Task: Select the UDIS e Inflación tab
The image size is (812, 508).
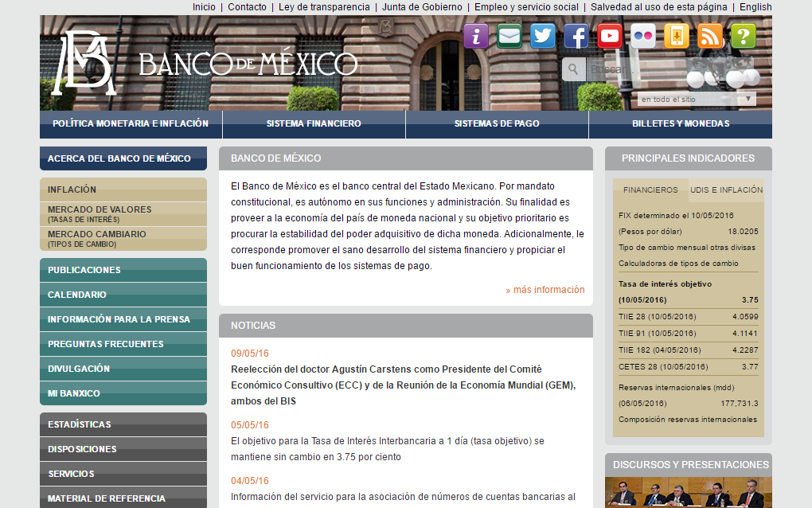Action: click(726, 190)
